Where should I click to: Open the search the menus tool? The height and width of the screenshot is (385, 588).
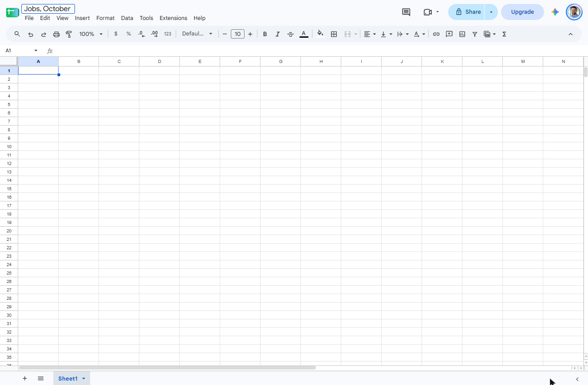pos(17,34)
